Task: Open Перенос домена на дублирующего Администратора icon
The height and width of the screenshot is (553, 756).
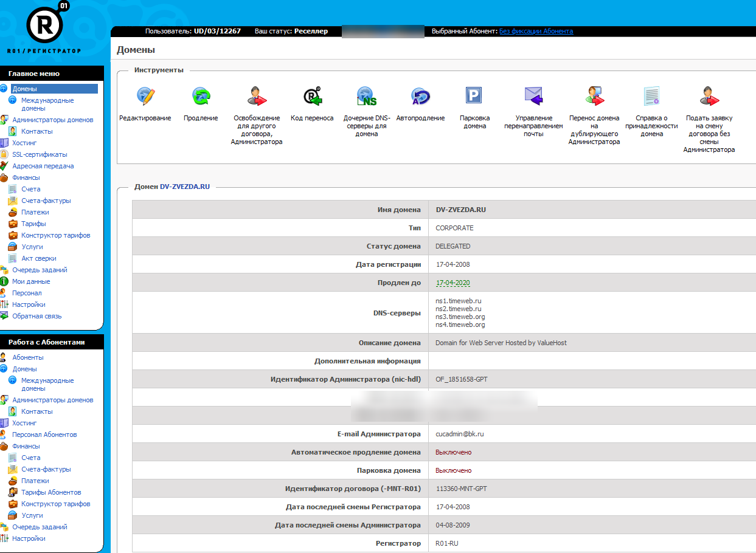Action: click(x=594, y=96)
